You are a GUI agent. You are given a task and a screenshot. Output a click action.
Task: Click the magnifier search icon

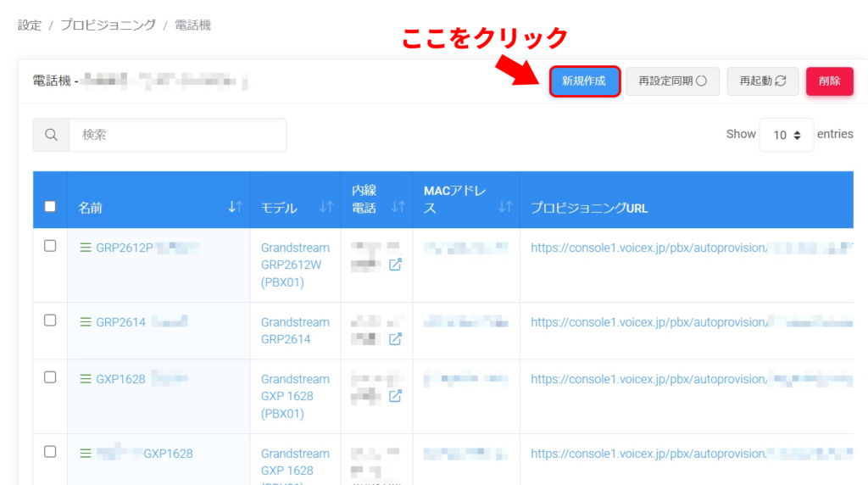tap(51, 135)
